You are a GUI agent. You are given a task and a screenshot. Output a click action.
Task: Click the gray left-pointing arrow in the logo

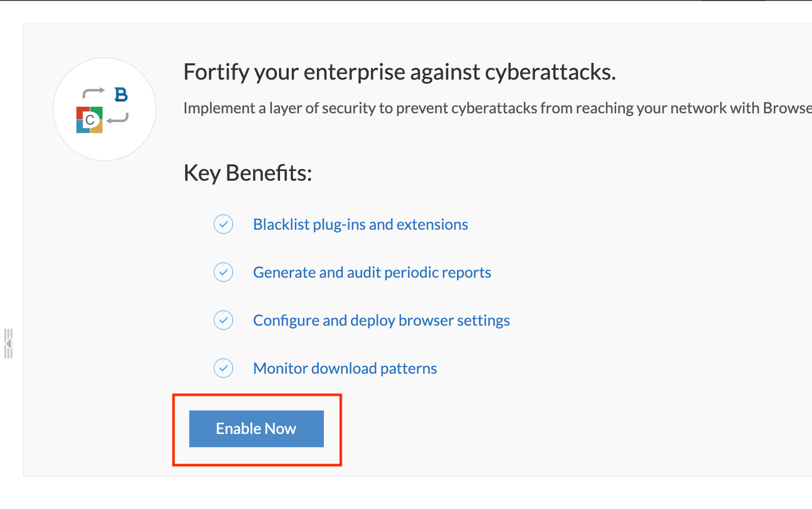(118, 119)
